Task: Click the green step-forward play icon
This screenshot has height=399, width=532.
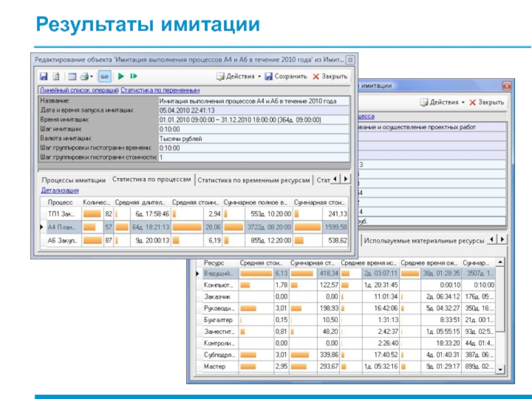Action: tap(134, 76)
